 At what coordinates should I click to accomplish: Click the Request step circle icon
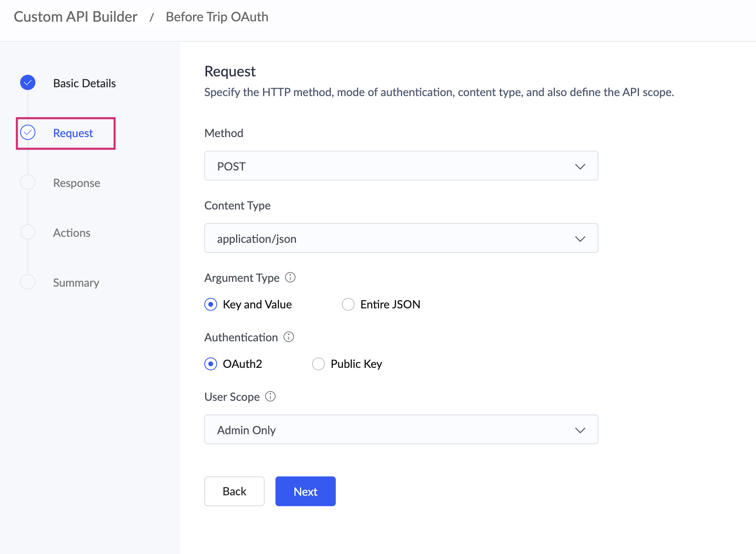(x=28, y=133)
